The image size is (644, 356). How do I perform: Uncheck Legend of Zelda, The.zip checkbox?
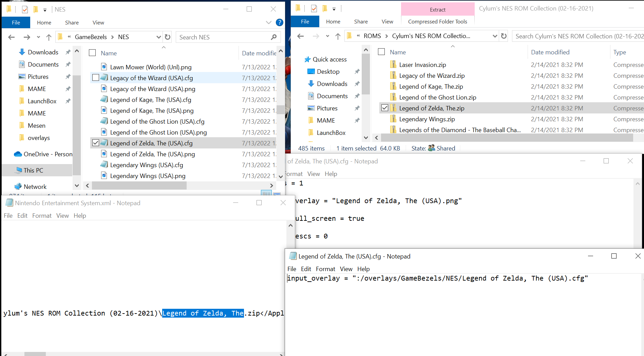click(385, 108)
